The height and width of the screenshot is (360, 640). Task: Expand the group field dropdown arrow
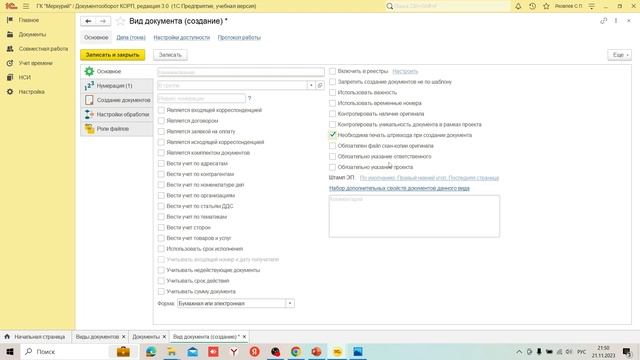click(x=311, y=85)
